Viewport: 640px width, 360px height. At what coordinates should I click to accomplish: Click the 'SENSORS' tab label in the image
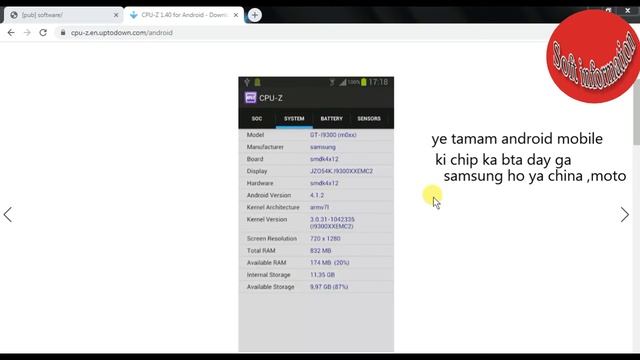[369, 119]
